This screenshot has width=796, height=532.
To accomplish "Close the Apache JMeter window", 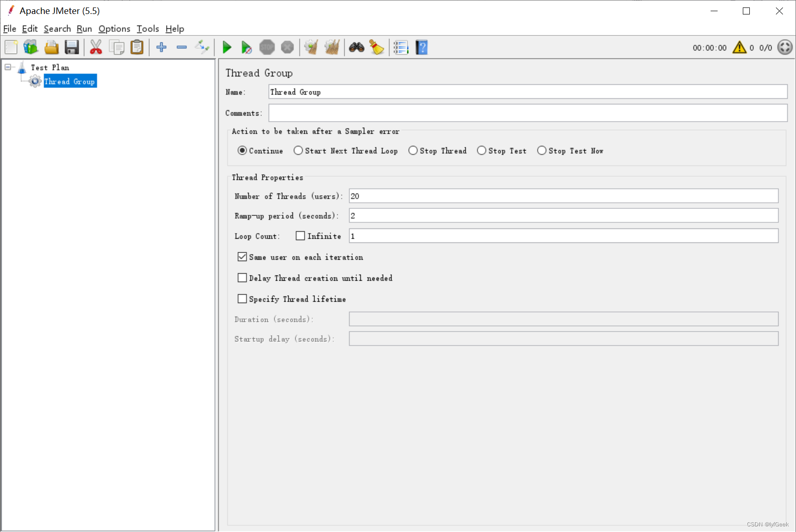I will (x=779, y=11).
